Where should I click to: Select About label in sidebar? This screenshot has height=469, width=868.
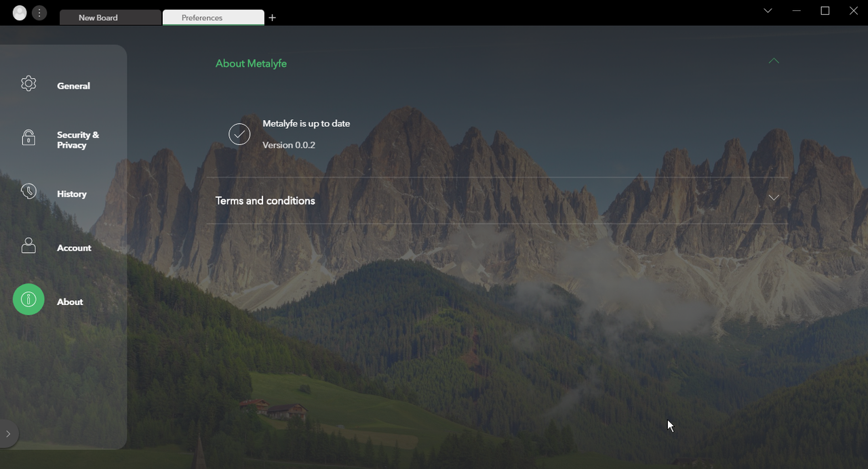[70, 302]
